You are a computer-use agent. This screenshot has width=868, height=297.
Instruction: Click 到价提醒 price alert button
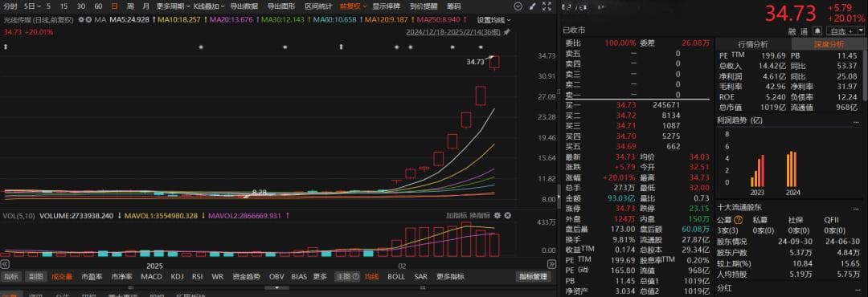pos(424,6)
